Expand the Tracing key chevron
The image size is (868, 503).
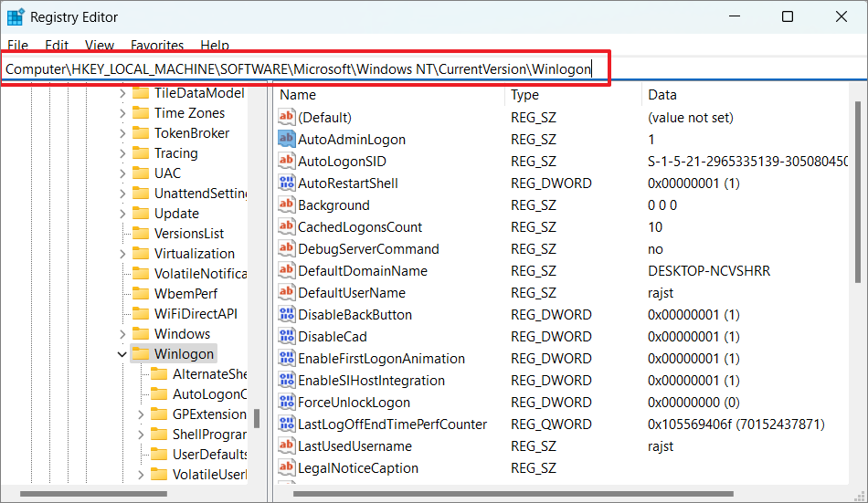tap(122, 153)
